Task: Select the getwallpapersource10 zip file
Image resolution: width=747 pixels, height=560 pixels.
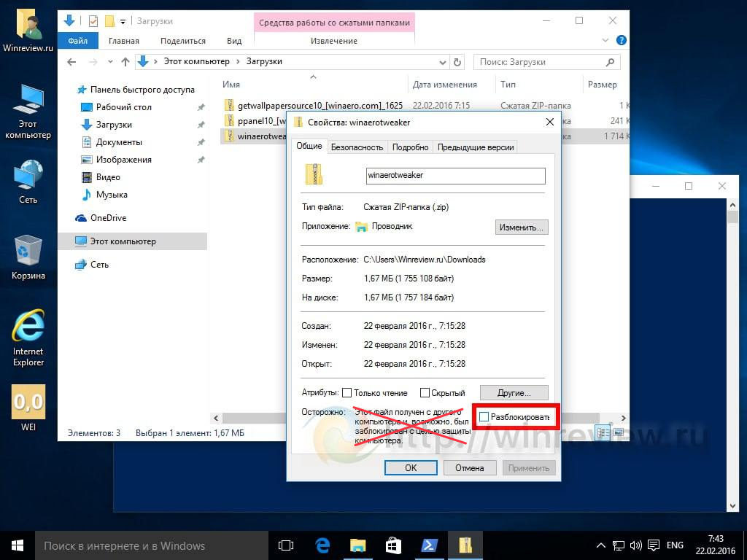Action: (320, 105)
